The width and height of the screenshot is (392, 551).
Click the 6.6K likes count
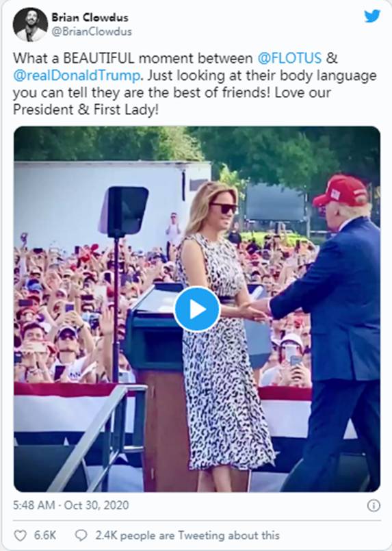click(45, 535)
